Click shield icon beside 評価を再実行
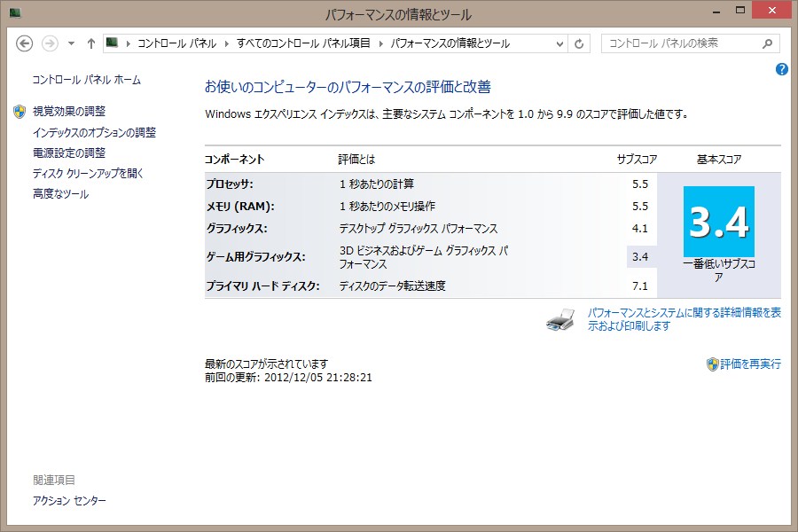 pyautogui.click(x=713, y=364)
